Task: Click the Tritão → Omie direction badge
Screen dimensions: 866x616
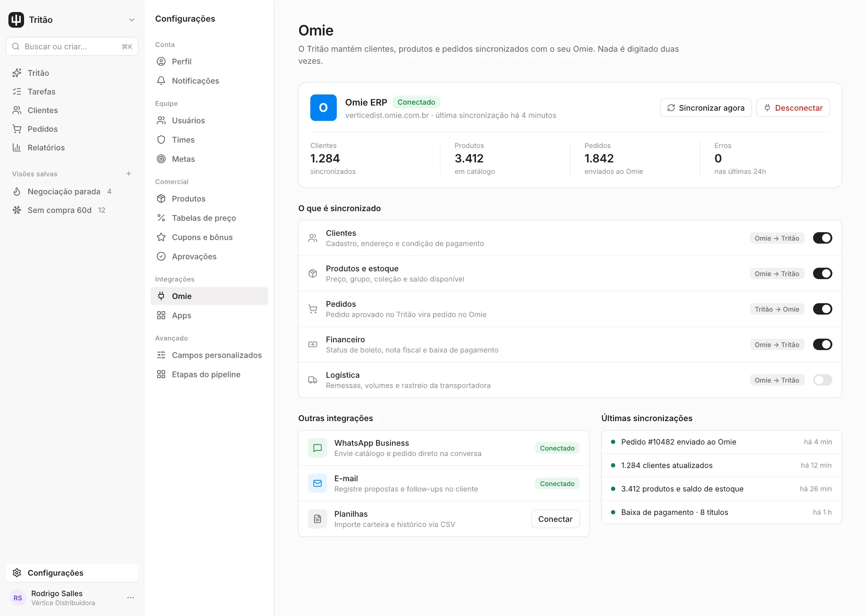Action: (777, 309)
